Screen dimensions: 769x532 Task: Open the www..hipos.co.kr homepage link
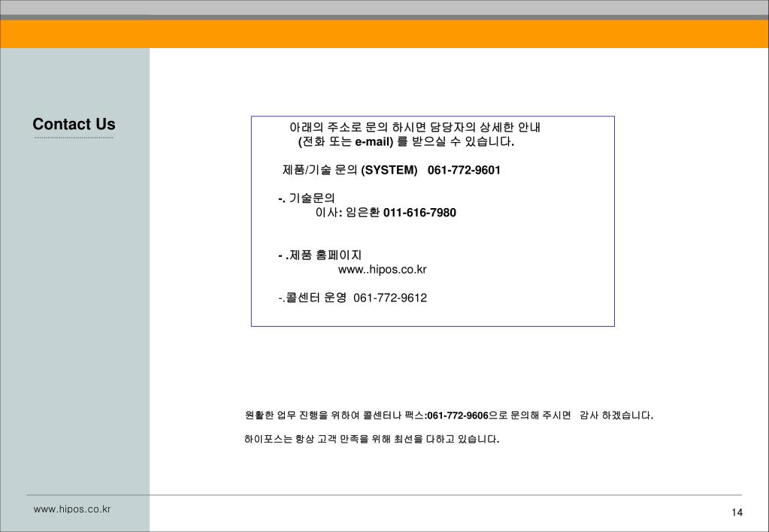click(383, 270)
